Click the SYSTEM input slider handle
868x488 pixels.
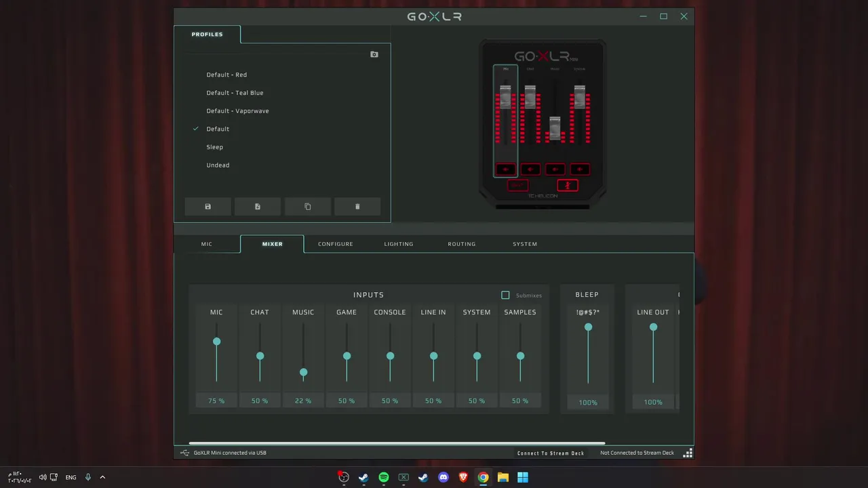pyautogui.click(x=477, y=356)
